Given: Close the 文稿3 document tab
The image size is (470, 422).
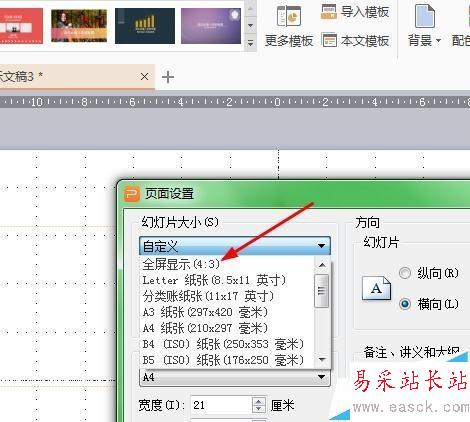Looking at the screenshot, I should pyautogui.click(x=144, y=77).
